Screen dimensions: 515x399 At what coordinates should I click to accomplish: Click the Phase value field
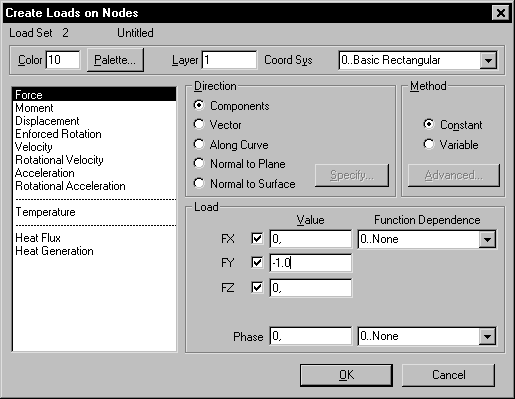[x=311, y=336]
